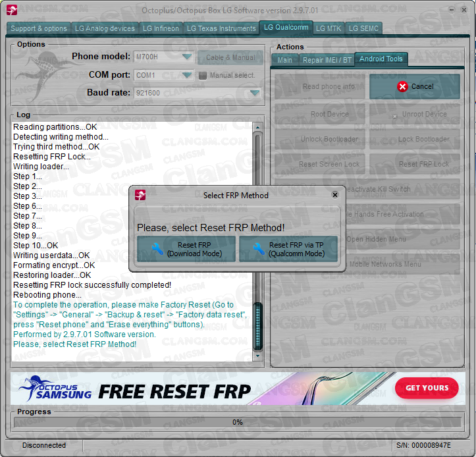Click Read phone info button
This screenshot has height=457, width=476.
pyautogui.click(x=320, y=86)
